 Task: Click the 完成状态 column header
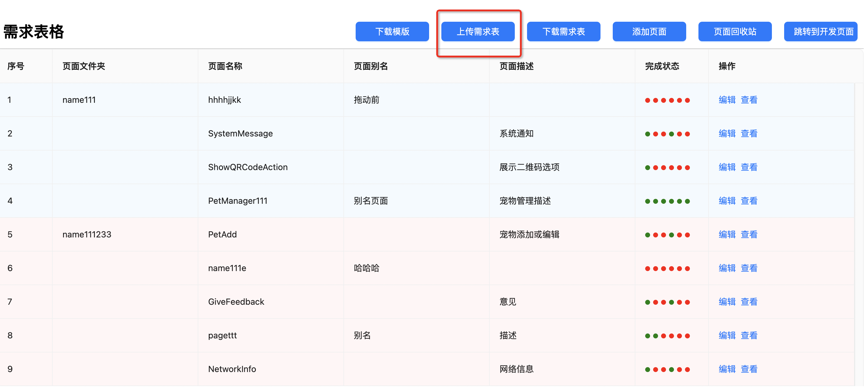[x=662, y=66]
